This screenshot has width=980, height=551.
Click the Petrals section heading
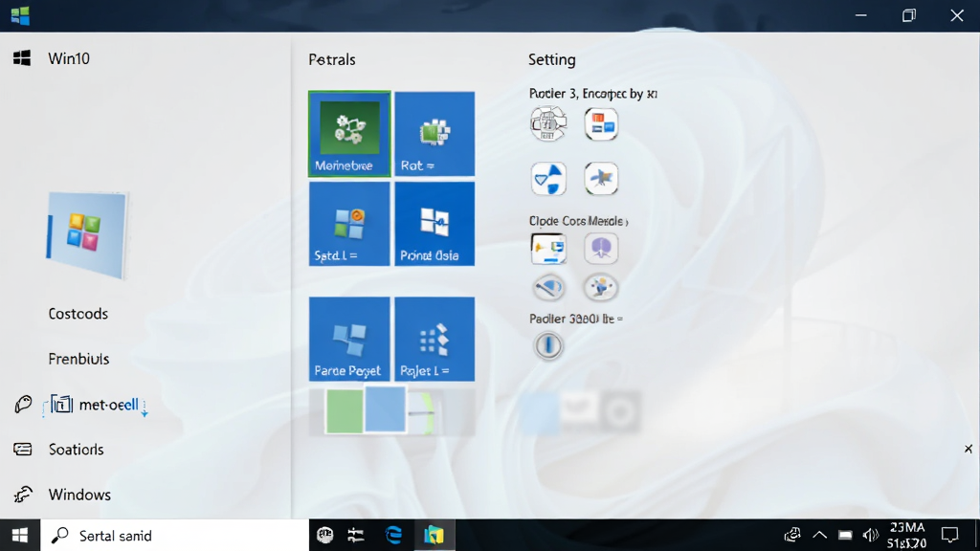coord(332,59)
